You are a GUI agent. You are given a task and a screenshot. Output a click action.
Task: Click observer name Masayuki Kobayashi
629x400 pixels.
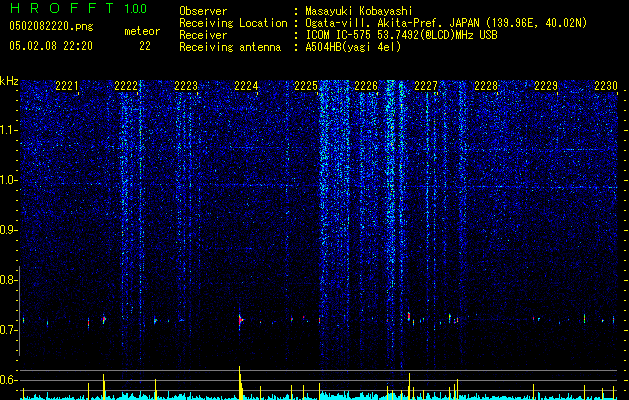(358, 11)
